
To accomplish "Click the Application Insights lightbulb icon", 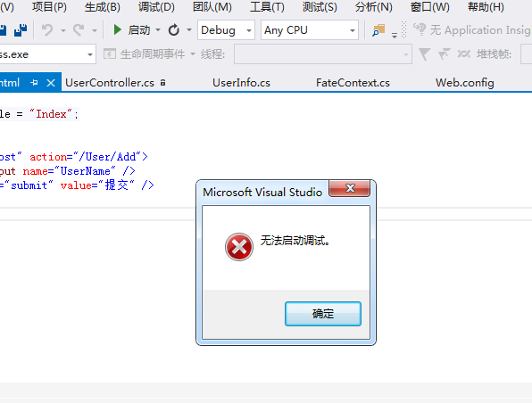I will 420,29.
